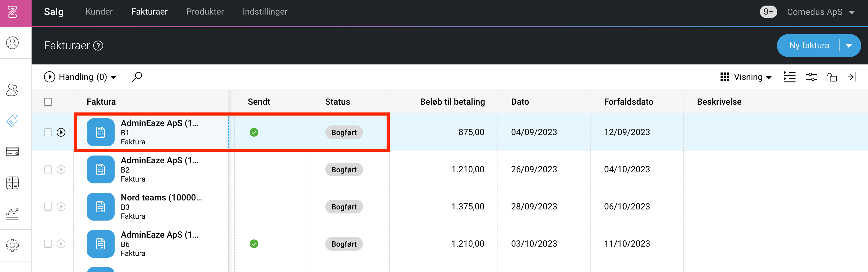Image resolution: width=868 pixels, height=272 pixels.
Task: Click the unlock columns toolbar icon
Action: [832, 77]
